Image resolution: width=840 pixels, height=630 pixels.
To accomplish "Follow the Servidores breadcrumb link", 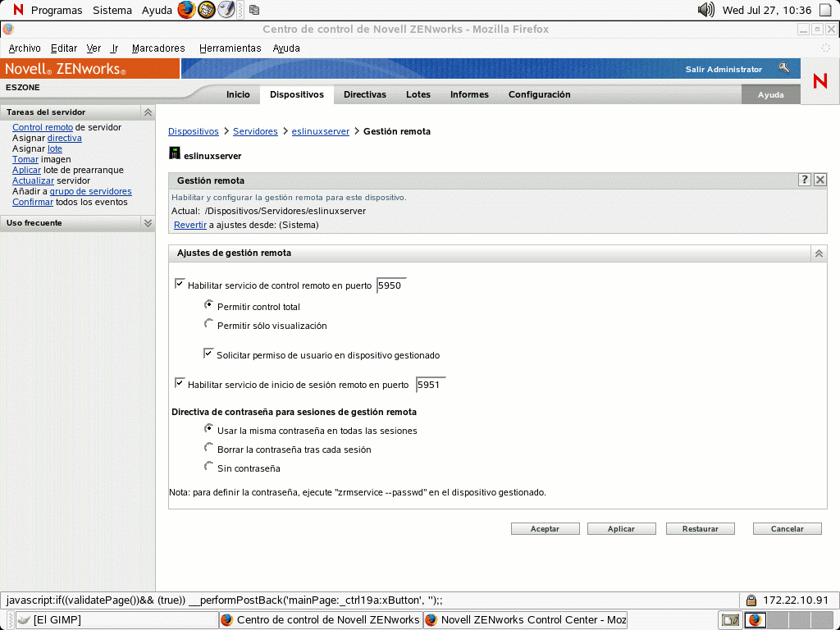I will (x=255, y=131).
